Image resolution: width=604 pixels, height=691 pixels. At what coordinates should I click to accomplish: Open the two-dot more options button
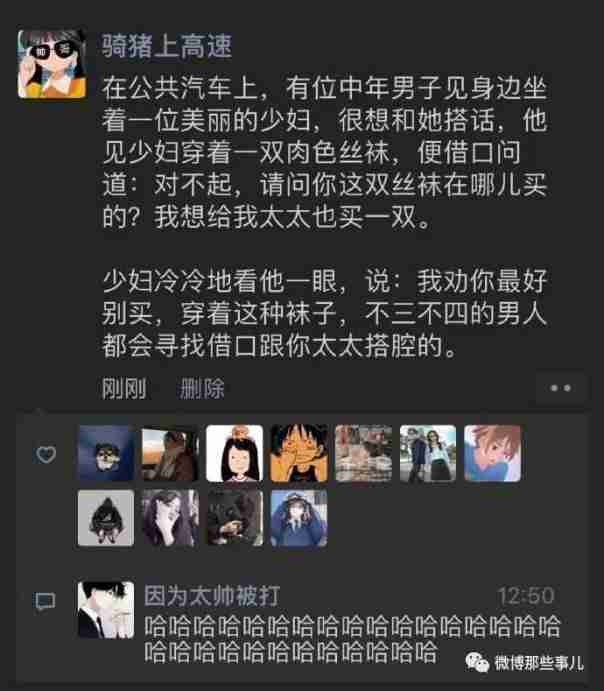(560, 388)
